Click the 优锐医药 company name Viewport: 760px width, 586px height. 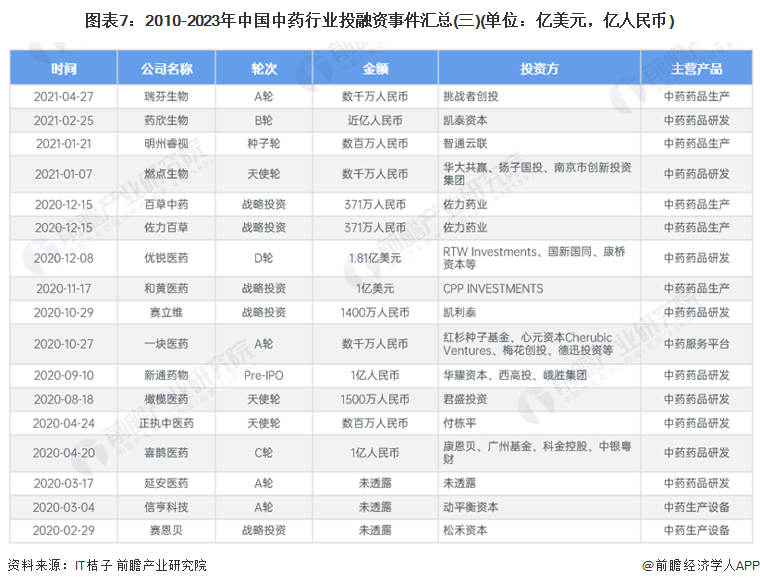coord(166,258)
